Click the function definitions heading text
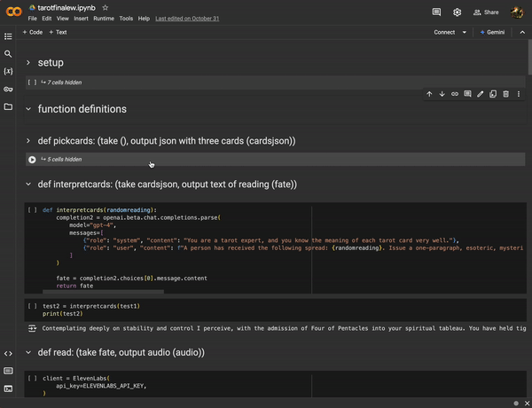Screen dimensions: 532x408 [x=82, y=109]
